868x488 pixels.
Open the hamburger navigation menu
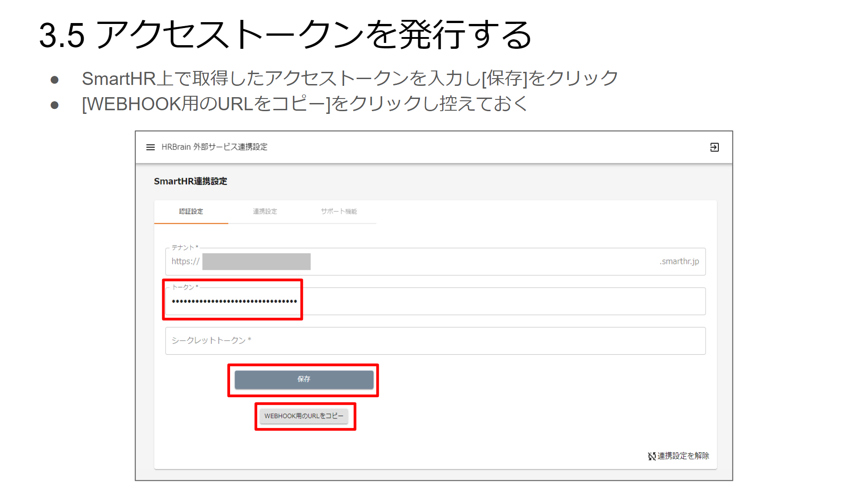coord(151,147)
